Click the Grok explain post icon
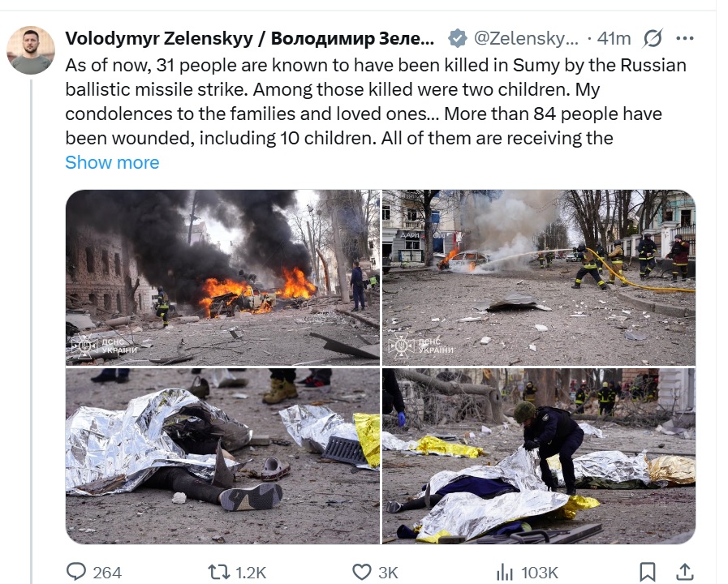 tap(653, 38)
